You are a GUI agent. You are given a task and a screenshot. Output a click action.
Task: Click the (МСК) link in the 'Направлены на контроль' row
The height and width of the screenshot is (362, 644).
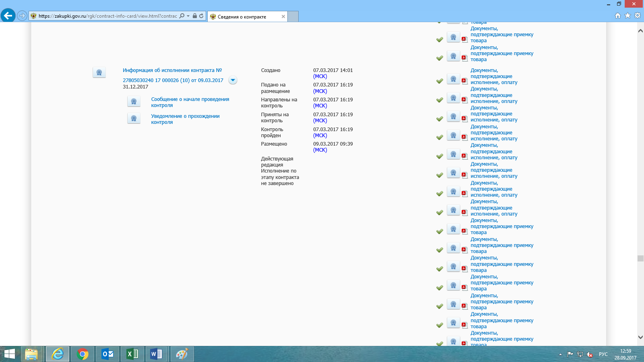320,106
